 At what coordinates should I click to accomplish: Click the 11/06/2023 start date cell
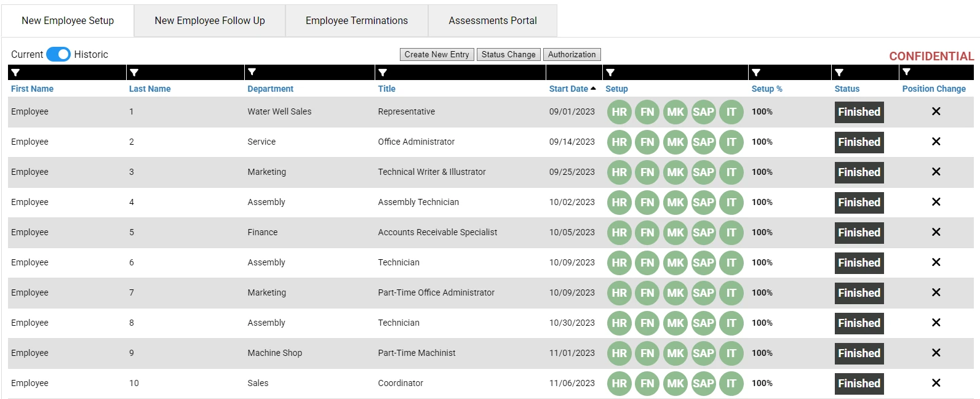572,383
